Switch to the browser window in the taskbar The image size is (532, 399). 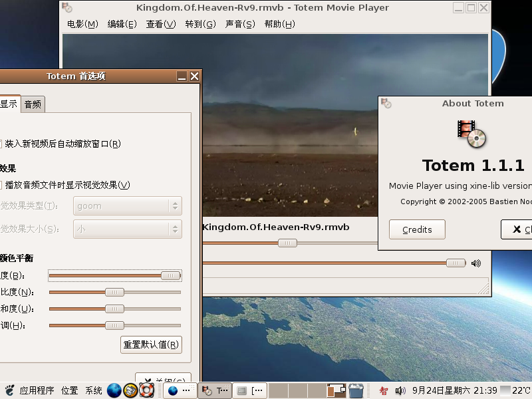point(180,391)
